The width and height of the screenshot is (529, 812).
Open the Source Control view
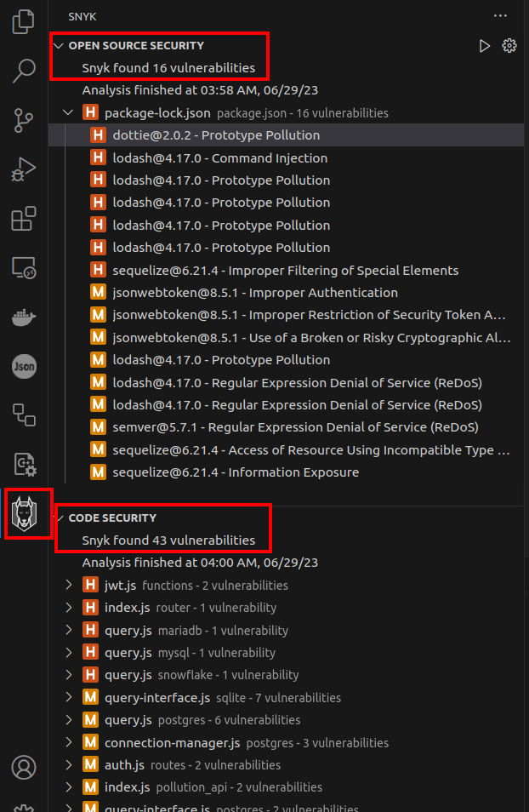24,121
